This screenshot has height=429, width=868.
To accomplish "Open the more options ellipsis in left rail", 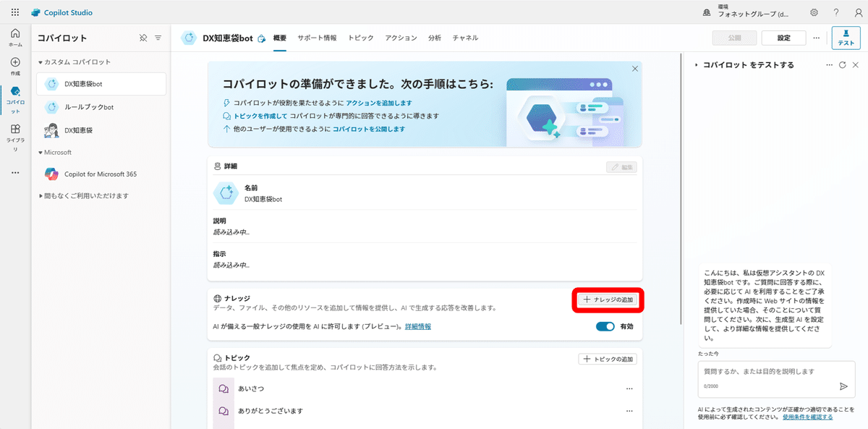I will click(15, 173).
